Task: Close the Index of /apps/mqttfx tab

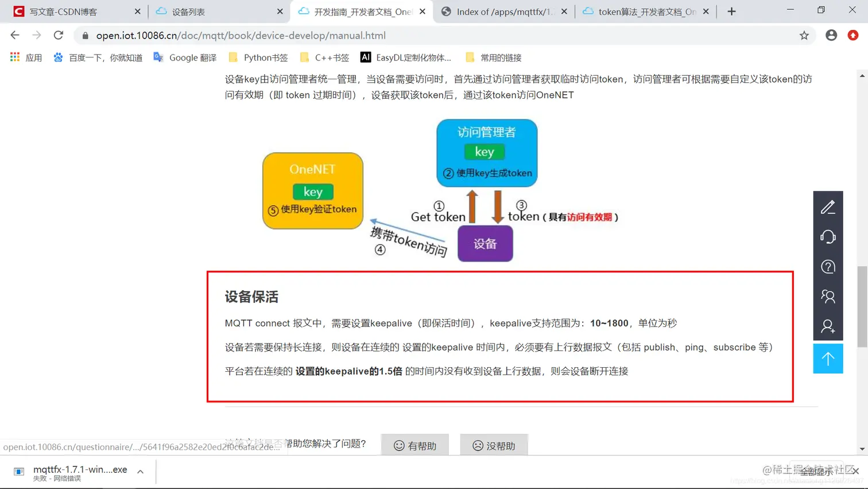Action: coord(564,11)
